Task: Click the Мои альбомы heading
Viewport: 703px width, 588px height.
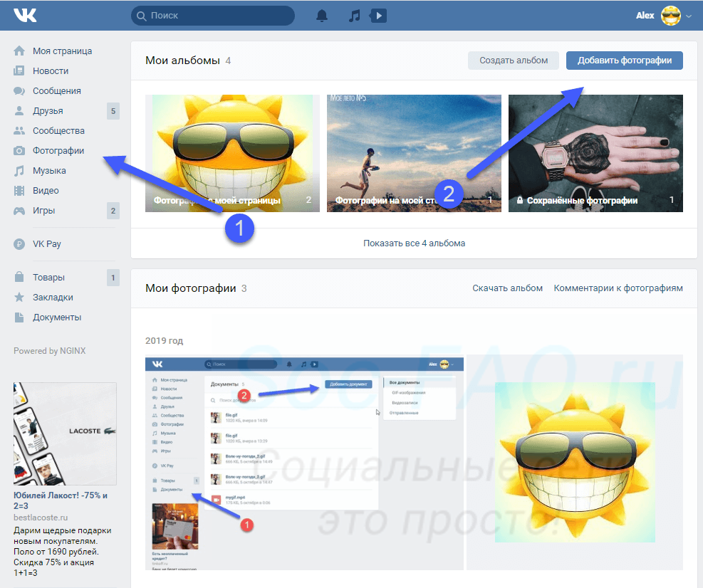Action: click(182, 61)
